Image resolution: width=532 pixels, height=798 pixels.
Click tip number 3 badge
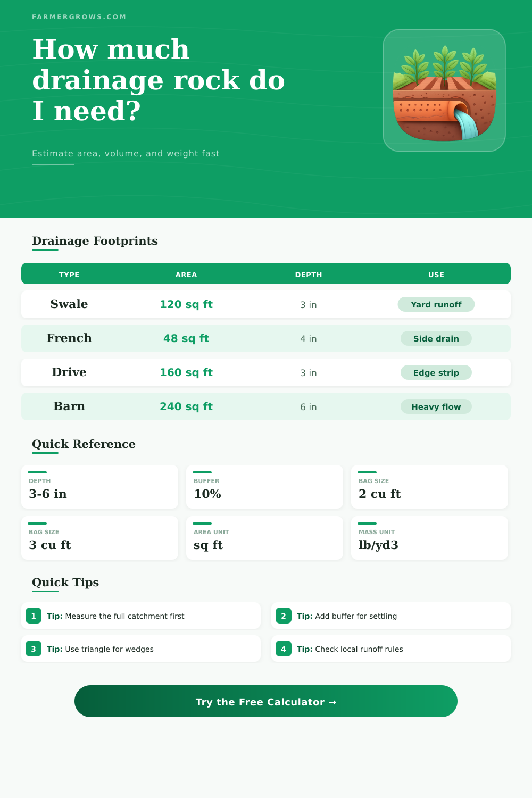tap(34, 649)
